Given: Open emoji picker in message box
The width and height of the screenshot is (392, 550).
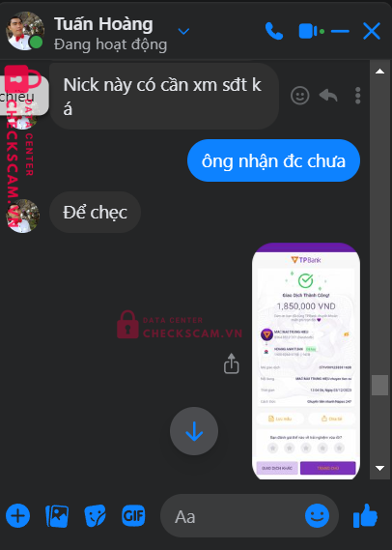Looking at the screenshot, I should point(317,515).
